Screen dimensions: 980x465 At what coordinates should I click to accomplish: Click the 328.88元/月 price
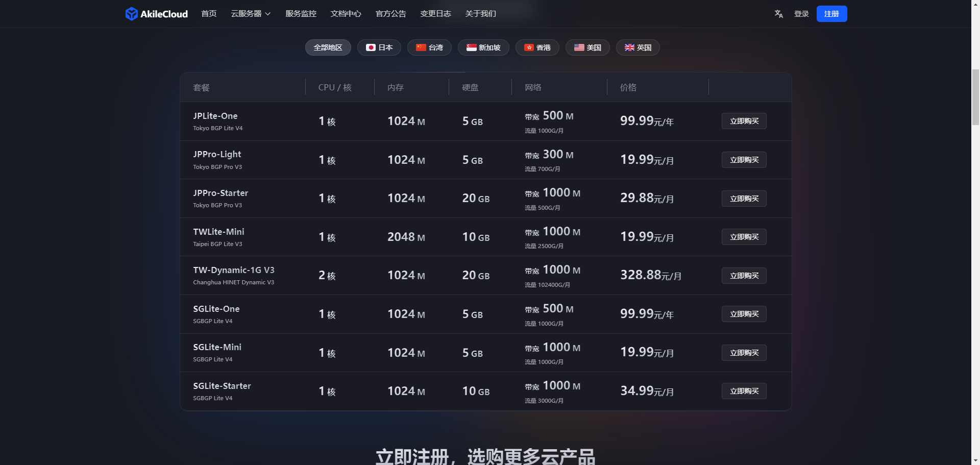point(651,275)
